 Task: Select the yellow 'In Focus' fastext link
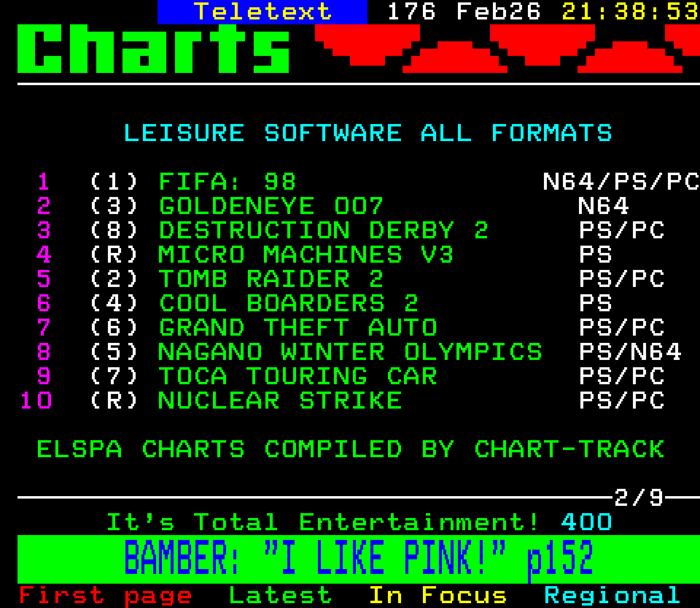point(437,595)
